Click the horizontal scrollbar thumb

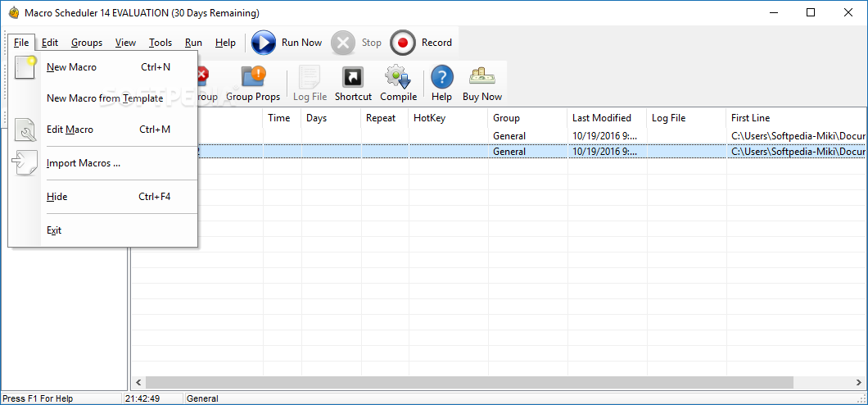pos(469,382)
